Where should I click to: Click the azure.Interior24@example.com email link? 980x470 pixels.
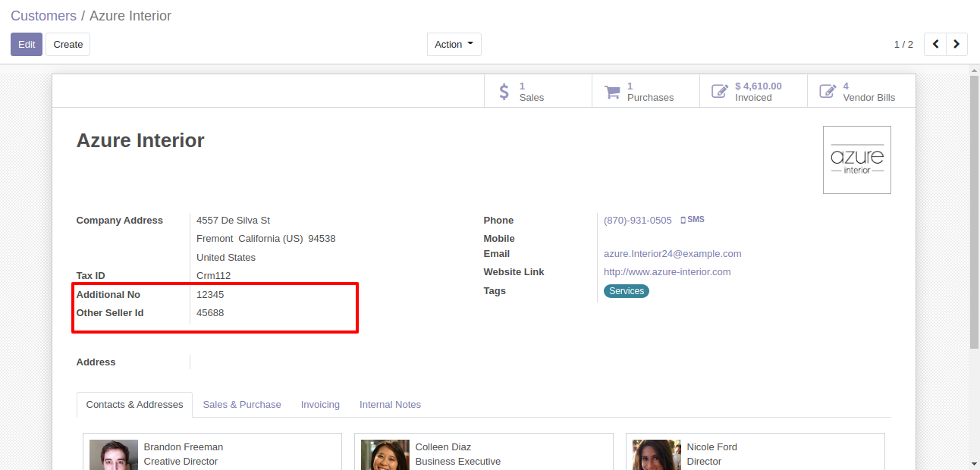point(672,254)
